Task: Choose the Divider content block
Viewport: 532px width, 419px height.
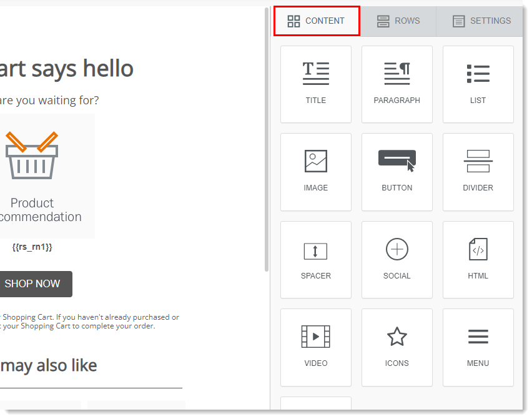Action: click(x=478, y=172)
